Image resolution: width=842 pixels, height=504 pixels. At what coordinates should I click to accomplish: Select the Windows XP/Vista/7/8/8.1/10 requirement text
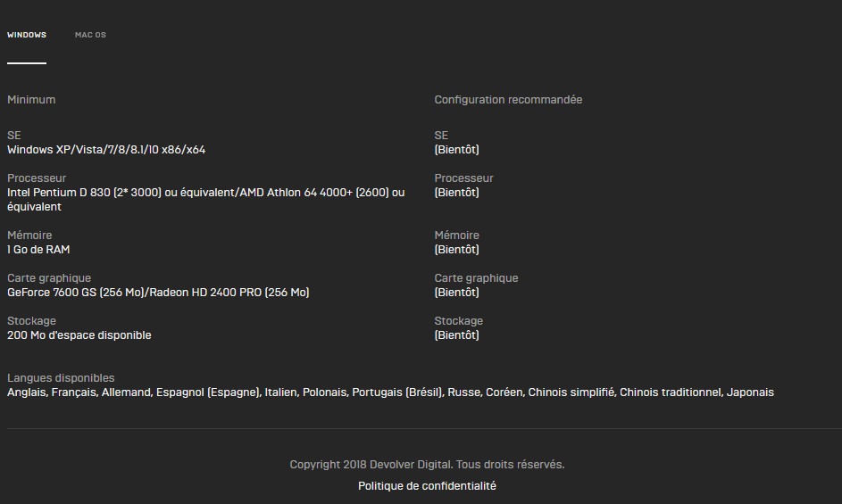point(106,150)
